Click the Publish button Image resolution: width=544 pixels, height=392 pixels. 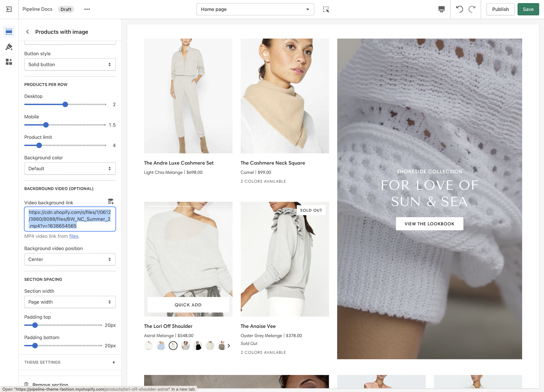500,9
